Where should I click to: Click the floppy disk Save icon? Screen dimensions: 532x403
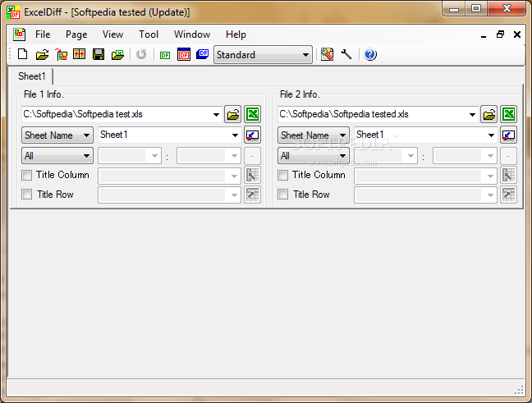99,54
